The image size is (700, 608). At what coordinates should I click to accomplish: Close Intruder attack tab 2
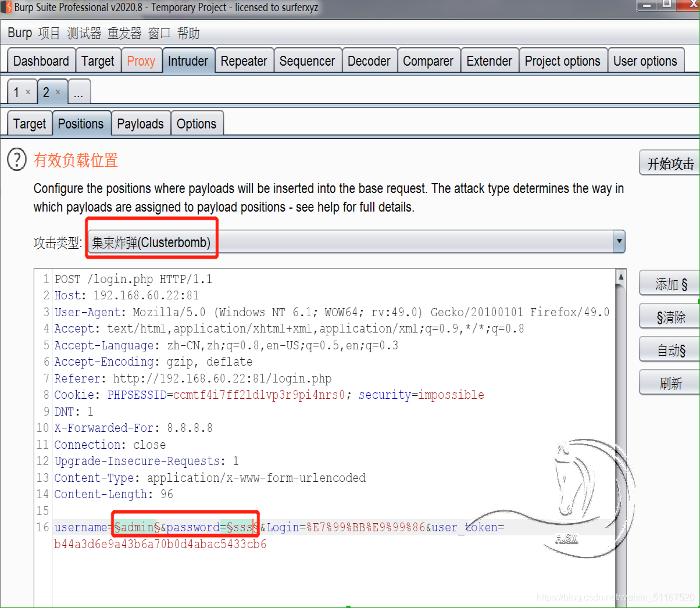click(58, 92)
